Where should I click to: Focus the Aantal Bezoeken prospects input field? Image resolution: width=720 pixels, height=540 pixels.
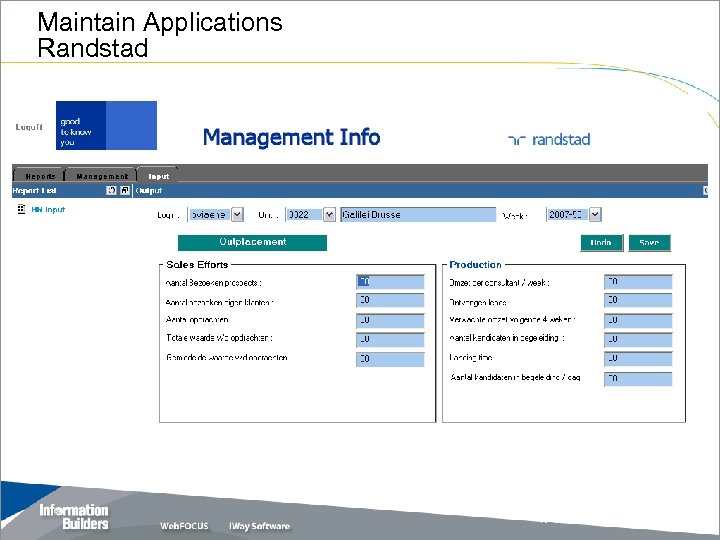point(390,281)
